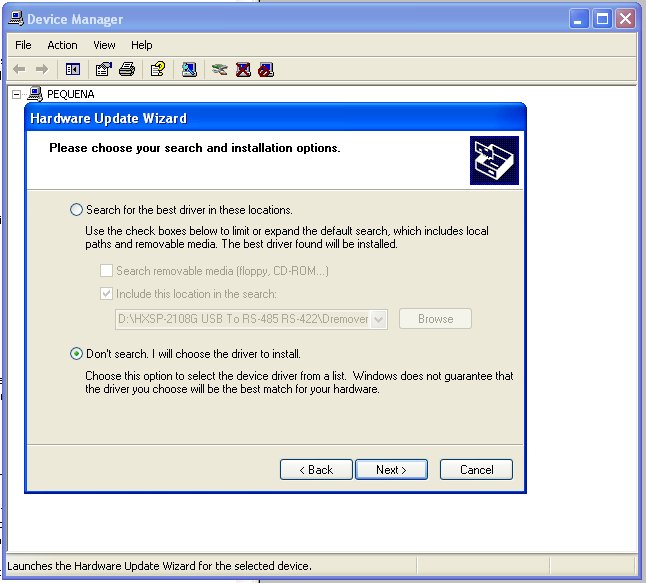Open Properties via the toolbar icon
This screenshot has height=583, width=646.
click(103, 69)
